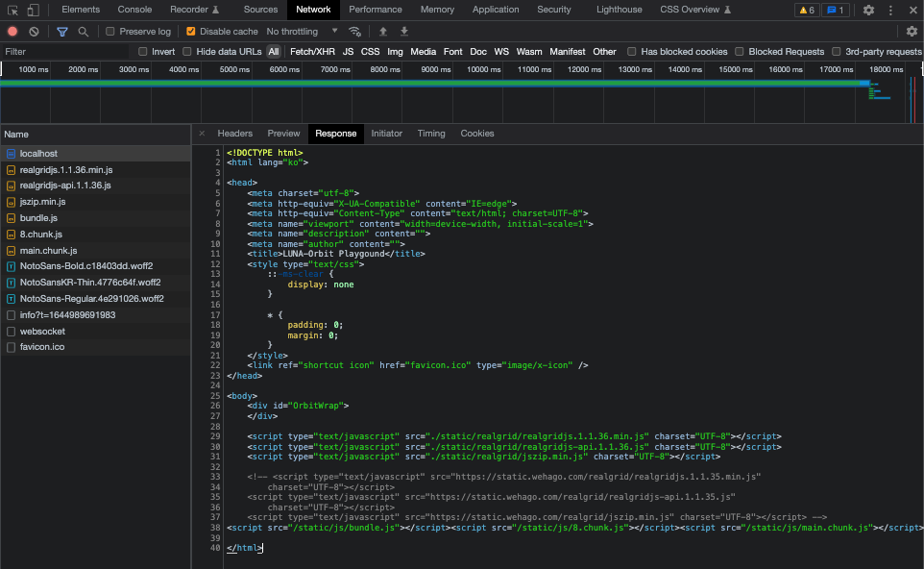Filter requests by CSS type
This screenshot has width=924, height=569.
pos(370,52)
